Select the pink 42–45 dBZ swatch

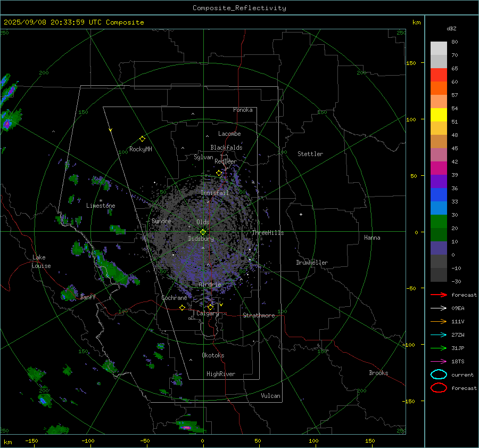point(439,154)
